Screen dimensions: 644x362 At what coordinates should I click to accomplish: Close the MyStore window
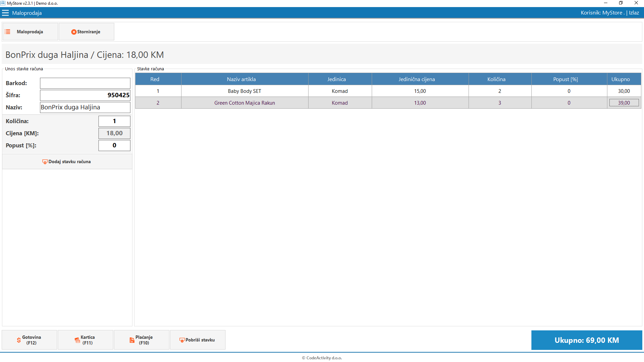tap(636, 3)
